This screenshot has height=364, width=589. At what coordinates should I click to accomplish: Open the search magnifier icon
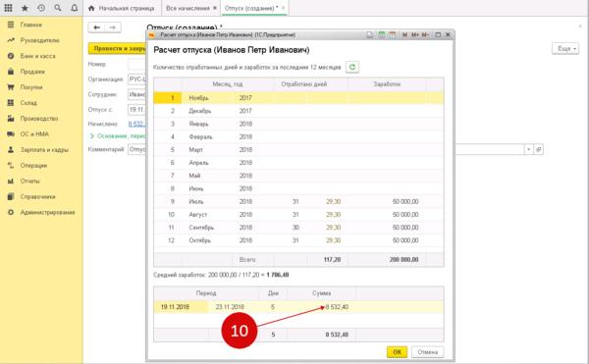(x=58, y=8)
